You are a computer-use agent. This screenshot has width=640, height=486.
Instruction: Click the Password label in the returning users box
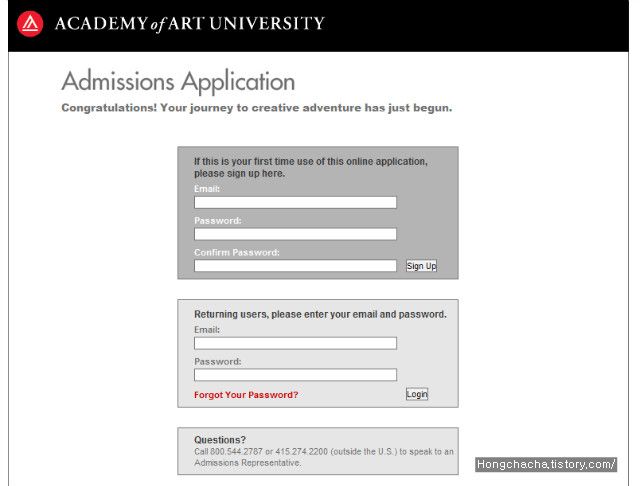218,362
